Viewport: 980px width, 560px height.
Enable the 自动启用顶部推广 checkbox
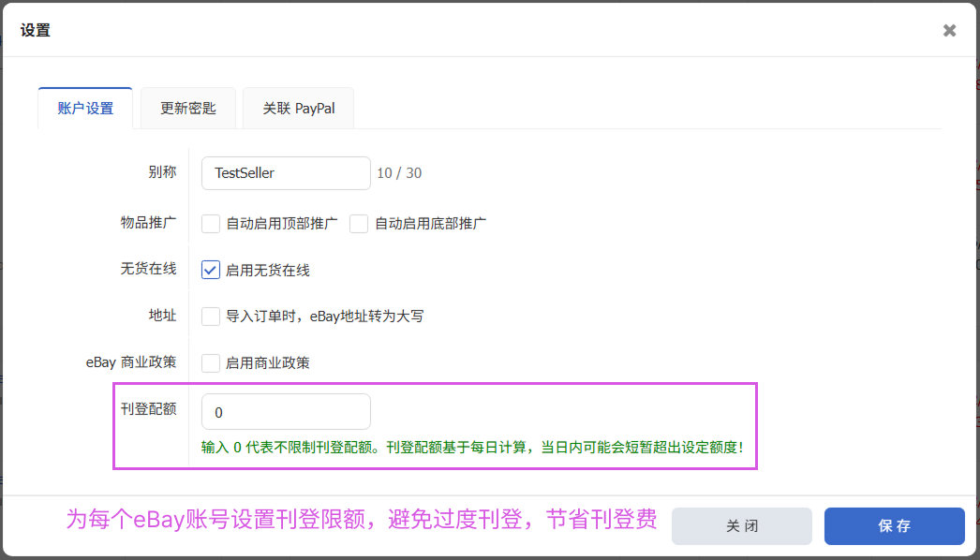(211, 224)
